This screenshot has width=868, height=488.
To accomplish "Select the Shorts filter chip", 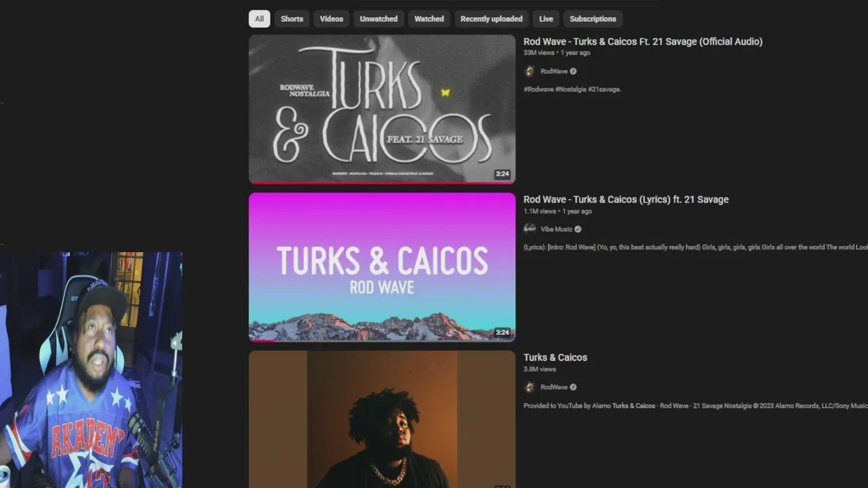I will [x=292, y=19].
